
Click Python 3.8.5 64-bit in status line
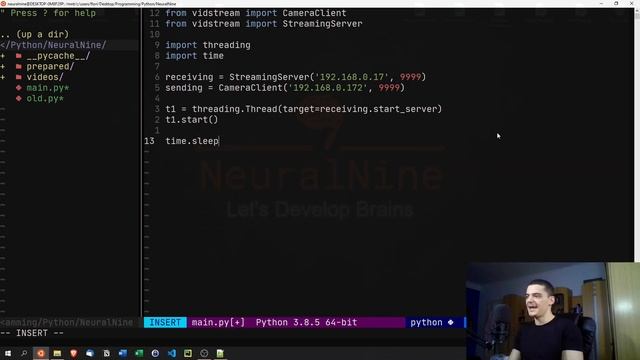click(x=307, y=322)
